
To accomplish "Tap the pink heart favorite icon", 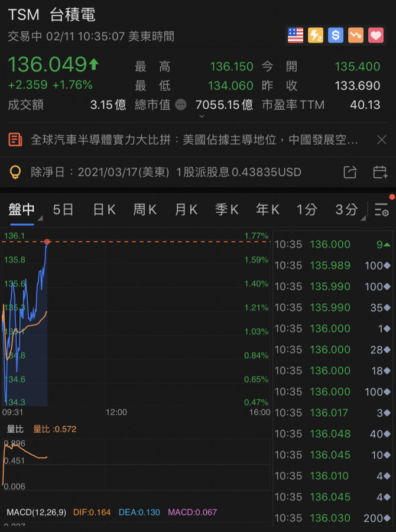I will 376,35.
